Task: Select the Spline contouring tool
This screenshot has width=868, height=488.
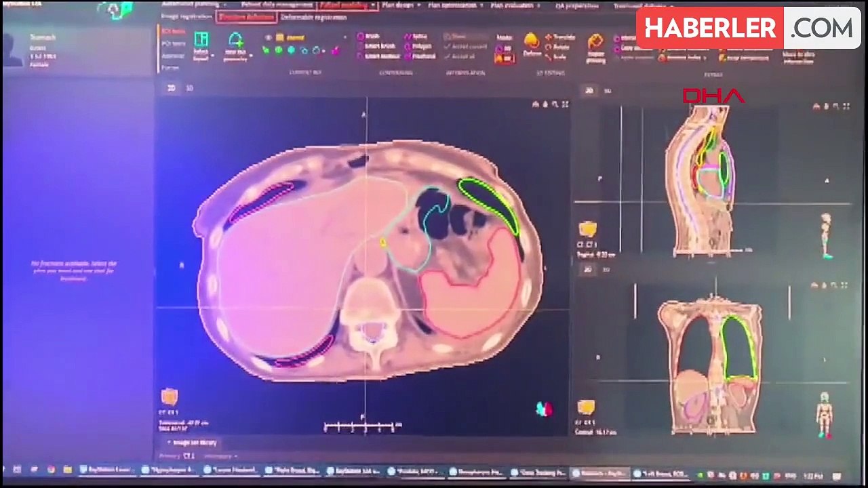Action: pyautogui.click(x=416, y=37)
